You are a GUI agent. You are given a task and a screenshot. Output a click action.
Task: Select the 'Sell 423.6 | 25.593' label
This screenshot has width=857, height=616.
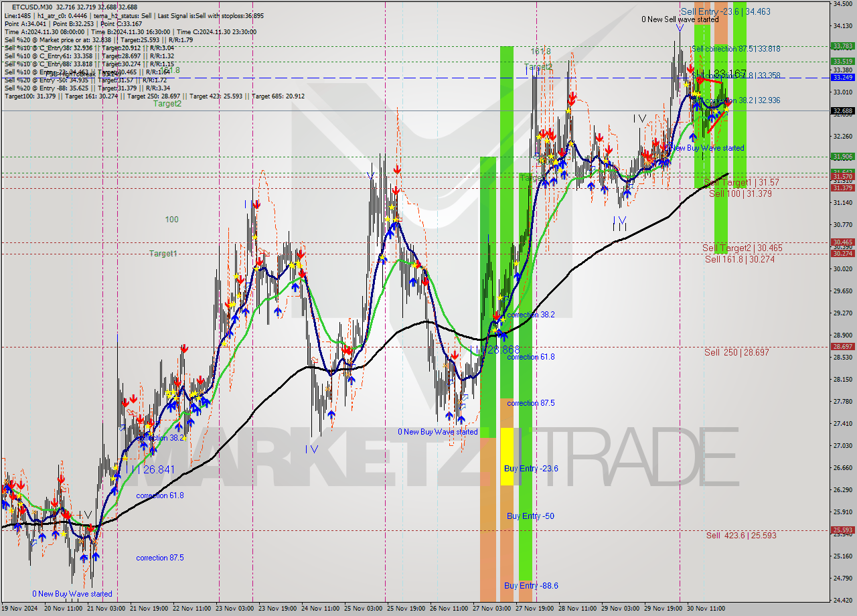(741, 536)
